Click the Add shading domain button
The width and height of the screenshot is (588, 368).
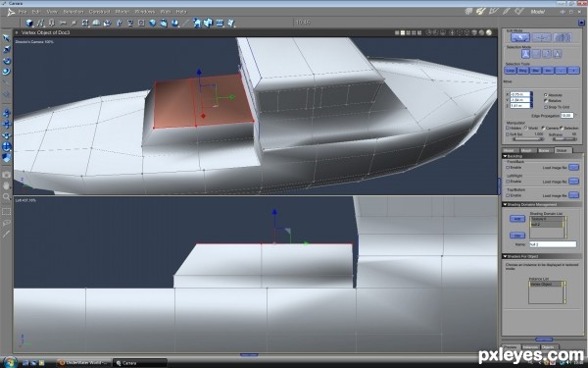[517, 219]
